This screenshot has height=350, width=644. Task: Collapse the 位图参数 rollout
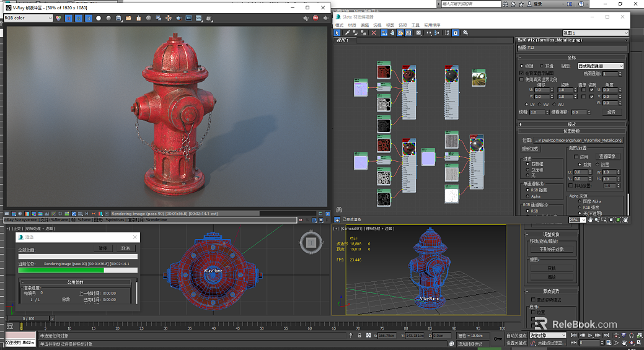point(571,131)
